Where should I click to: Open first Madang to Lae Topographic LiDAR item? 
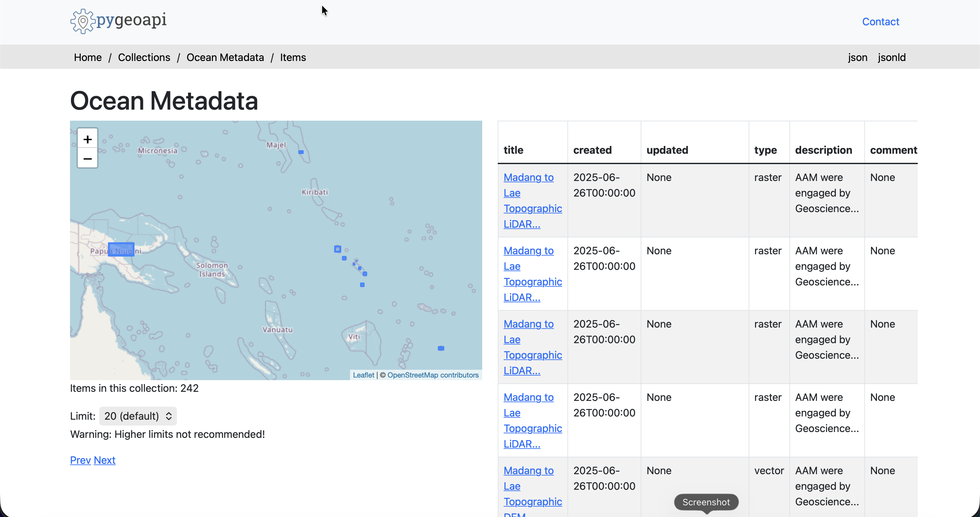(x=529, y=177)
